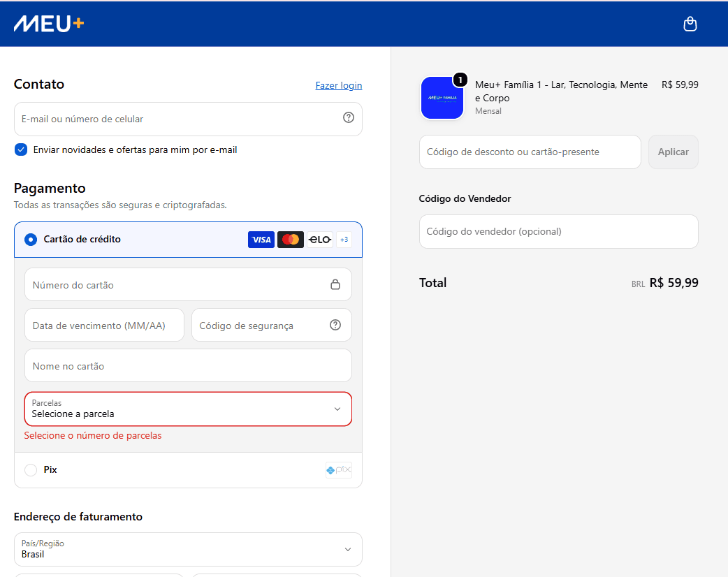Viewport: 728px width, 577px height.
Task: Focus the Número do cartão field
Action: (x=188, y=284)
